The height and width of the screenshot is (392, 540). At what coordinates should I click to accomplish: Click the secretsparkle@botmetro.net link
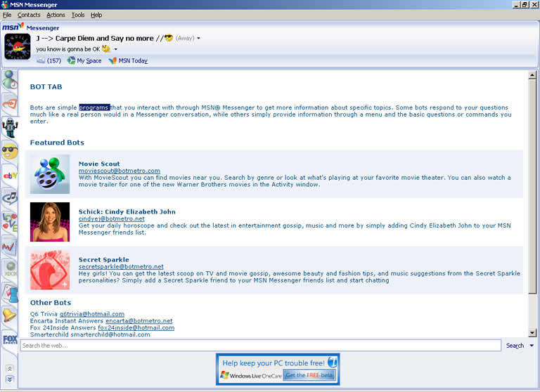(x=121, y=266)
